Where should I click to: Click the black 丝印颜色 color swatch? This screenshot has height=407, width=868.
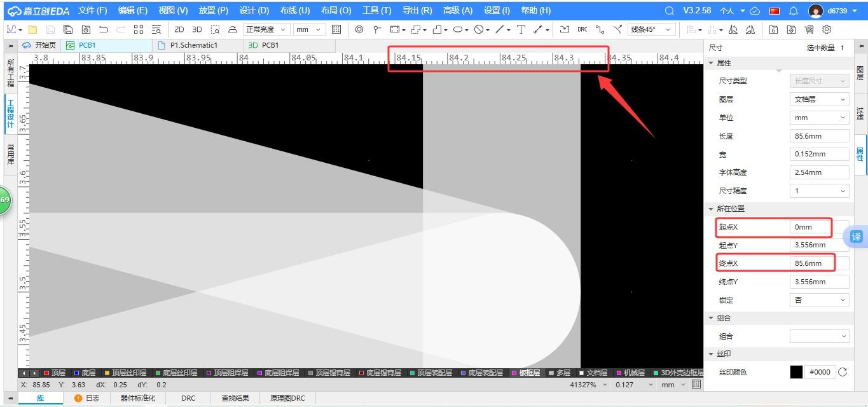click(x=796, y=372)
